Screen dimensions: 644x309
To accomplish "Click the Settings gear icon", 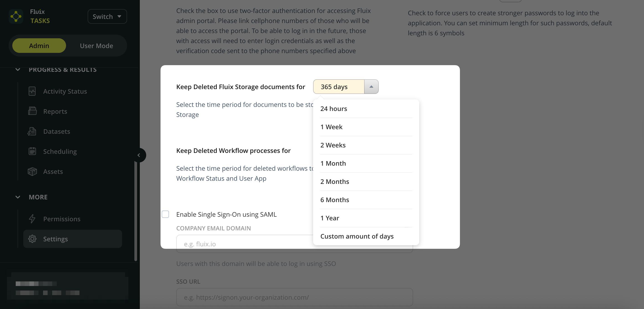I will 32,239.
